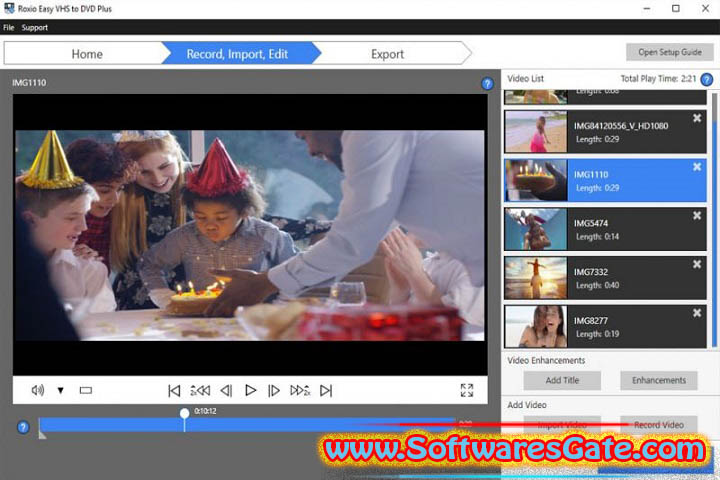Go to the Home step
This screenshot has width=720, height=480.
coord(87,54)
